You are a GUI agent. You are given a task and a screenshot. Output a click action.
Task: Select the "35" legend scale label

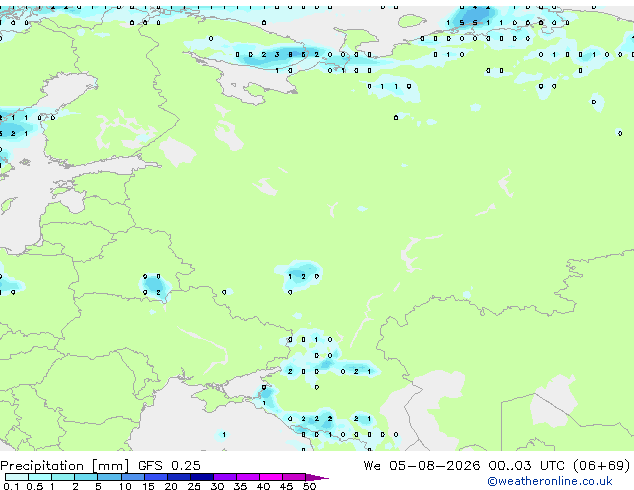pyautogui.click(x=240, y=486)
